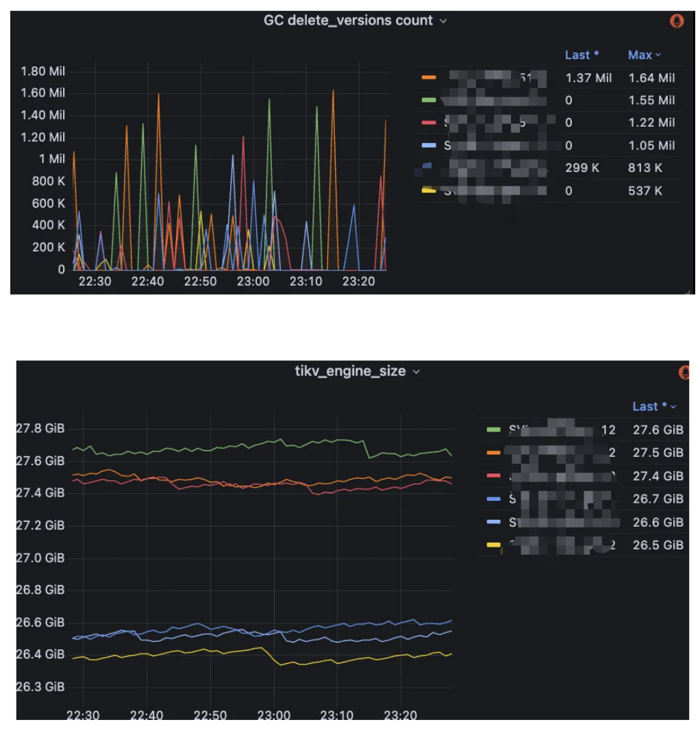Click 23:00 x-axis label on GC chart
Image resolution: width=700 pixels, height=733 pixels.
253,282
